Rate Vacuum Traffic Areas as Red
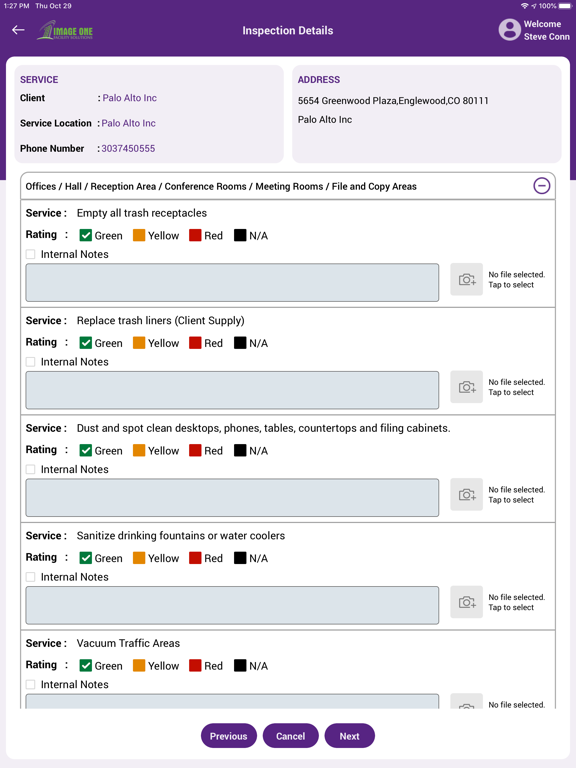Viewport: 576px width, 768px height. coord(195,666)
